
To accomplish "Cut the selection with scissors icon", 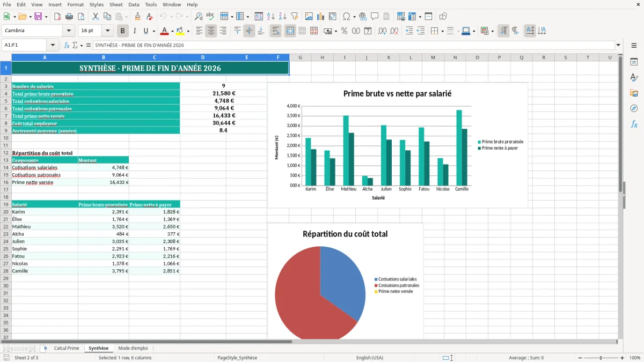I will [95, 17].
